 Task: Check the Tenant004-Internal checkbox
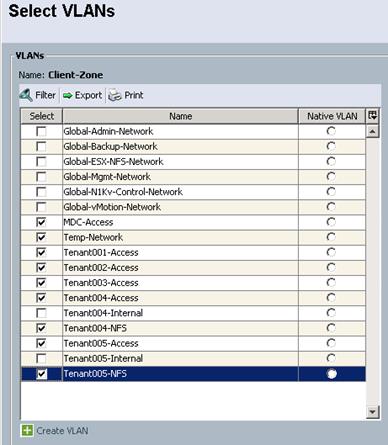click(41, 313)
